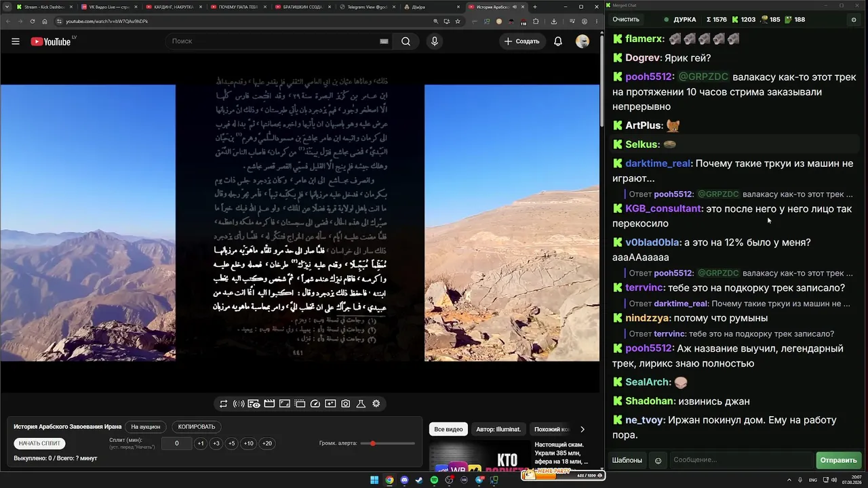Click the ENG language indicator in tray
868x488 pixels.
813,480
